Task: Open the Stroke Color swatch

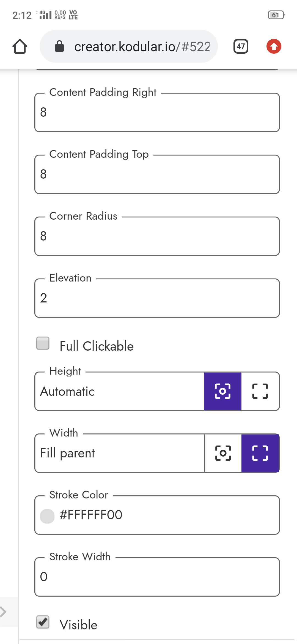Action: click(x=47, y=515)
